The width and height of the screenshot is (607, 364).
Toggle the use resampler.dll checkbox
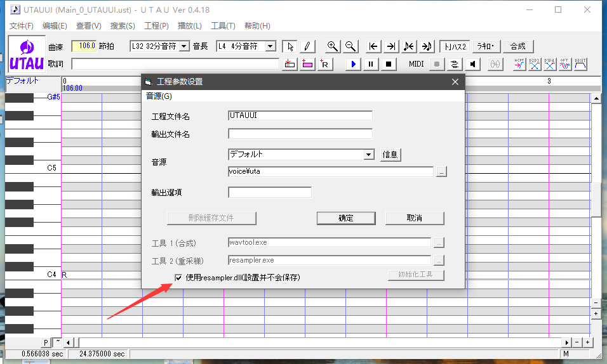coord(178,277)
